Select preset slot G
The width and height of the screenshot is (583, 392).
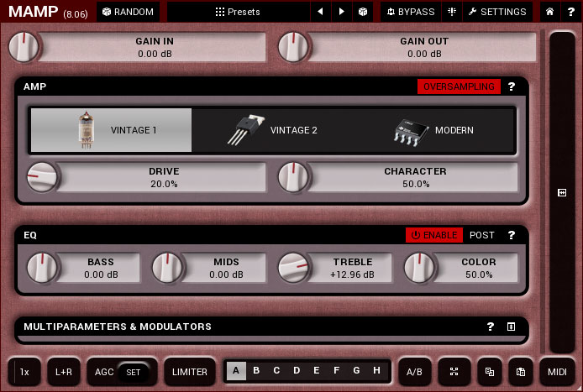click(356, 371)
